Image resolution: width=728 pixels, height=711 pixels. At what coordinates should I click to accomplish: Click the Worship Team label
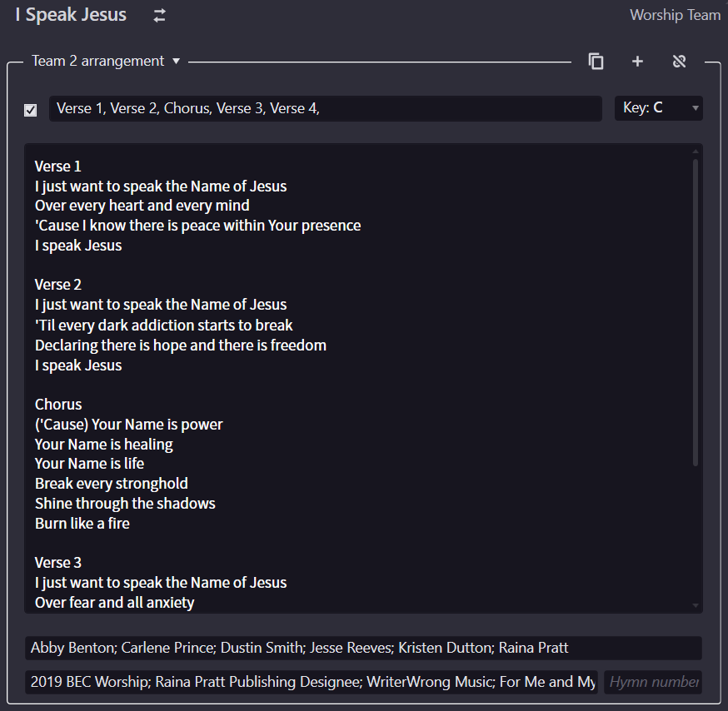point(675,15)
